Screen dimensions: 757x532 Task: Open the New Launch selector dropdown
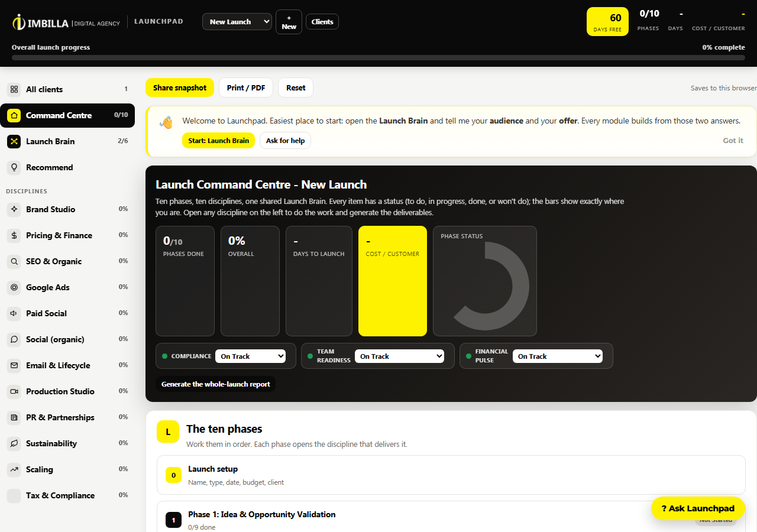coord(237,22)
